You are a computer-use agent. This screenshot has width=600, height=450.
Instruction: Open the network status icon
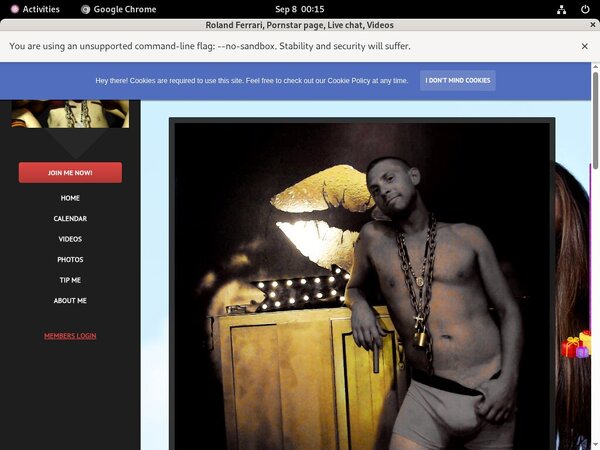(562, 9)
